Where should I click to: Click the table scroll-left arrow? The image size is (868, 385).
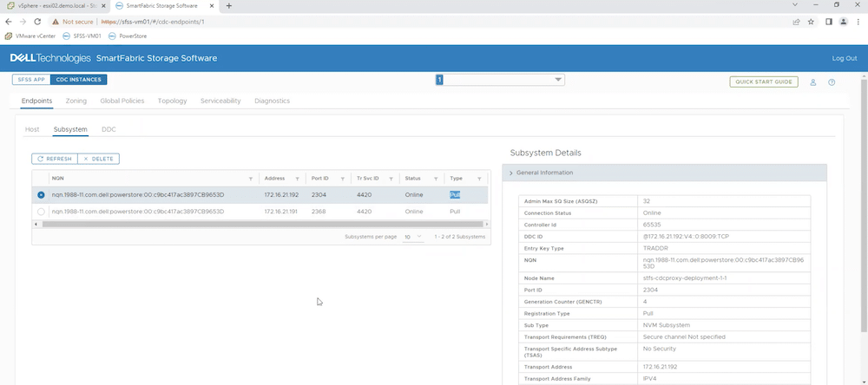(x=36, y=224)
